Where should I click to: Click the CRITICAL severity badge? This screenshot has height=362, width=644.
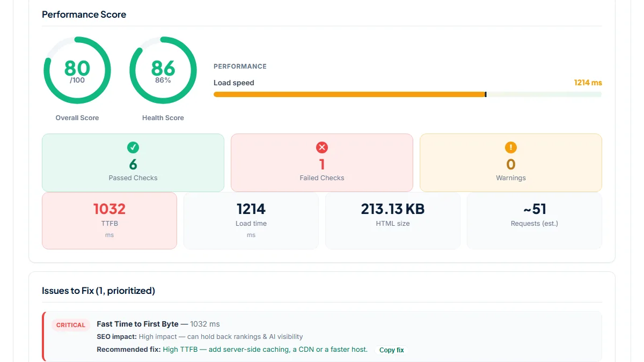71,325
